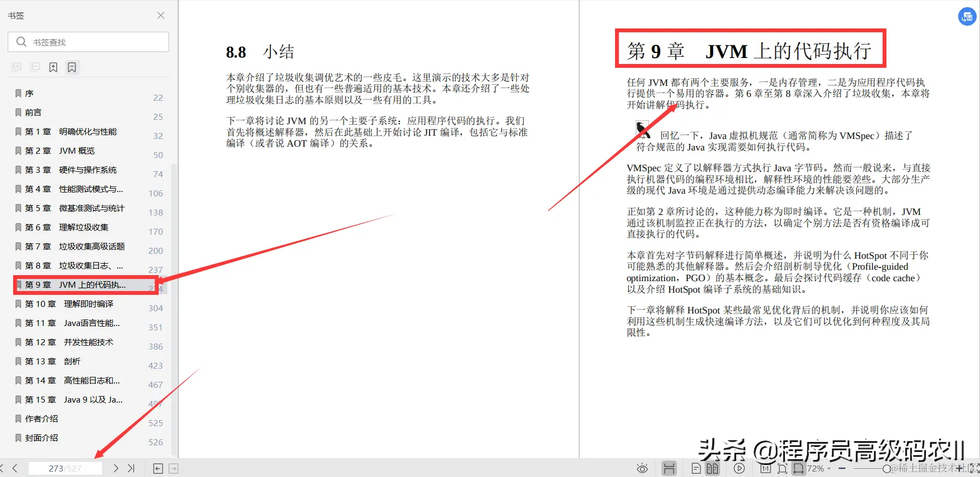This screenshot has height=477, width=980.
Task: Switch to single page view
Action: click(696, 468)
